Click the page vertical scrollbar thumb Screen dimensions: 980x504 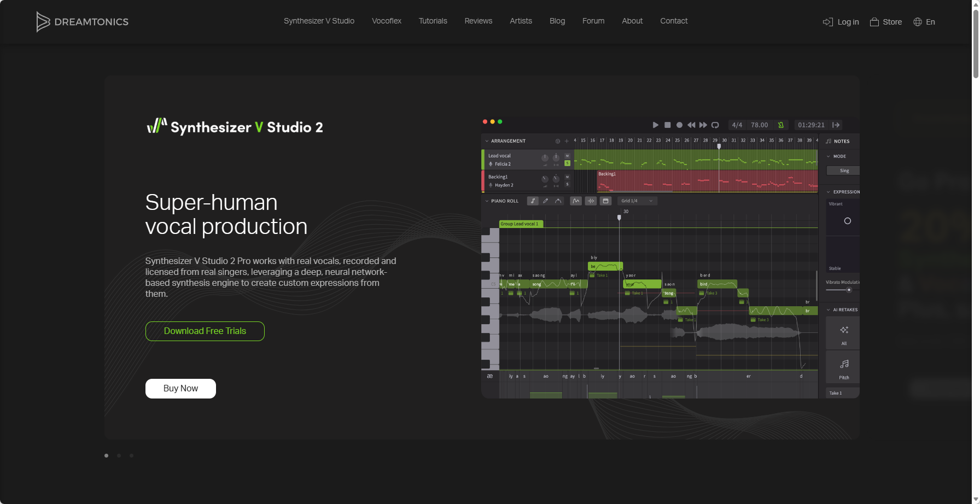pos(976,45)
